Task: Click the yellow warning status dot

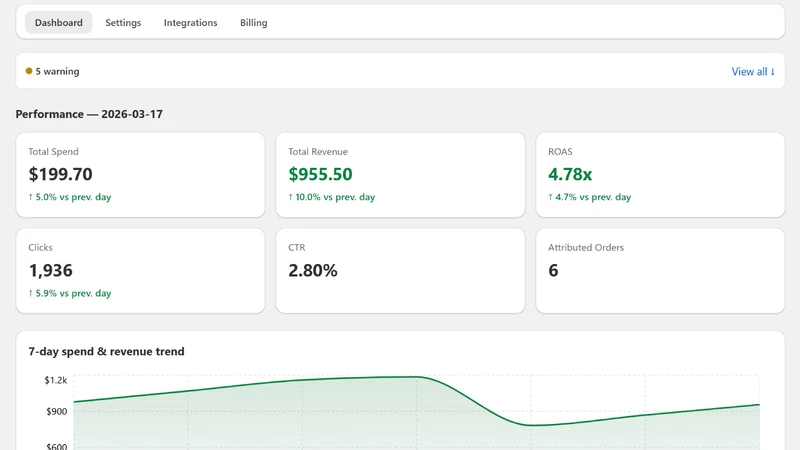Action: pyautogui.click(x=29, y=71)
